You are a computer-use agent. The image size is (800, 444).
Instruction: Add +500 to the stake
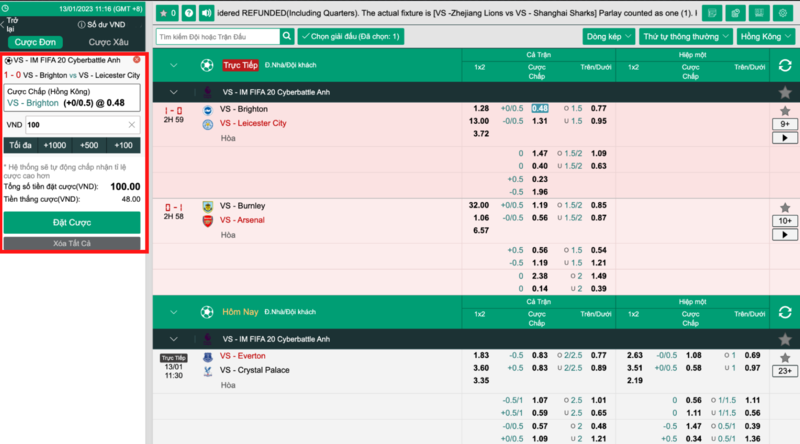[89, 145]
